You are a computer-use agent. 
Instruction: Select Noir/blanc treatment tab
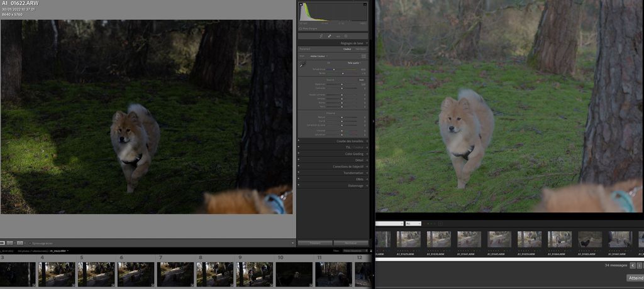(x=361, y=49)
